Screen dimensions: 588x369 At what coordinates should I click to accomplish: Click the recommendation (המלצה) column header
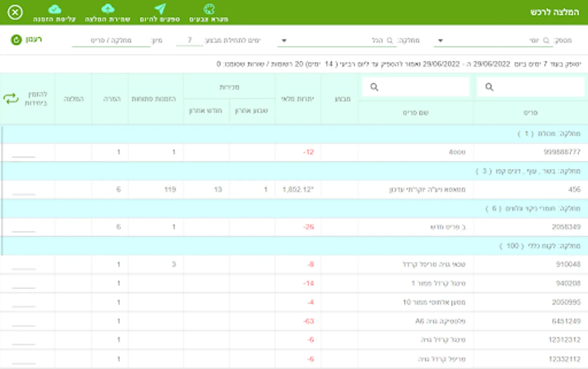pyautogui.click(x=74, y=99)
